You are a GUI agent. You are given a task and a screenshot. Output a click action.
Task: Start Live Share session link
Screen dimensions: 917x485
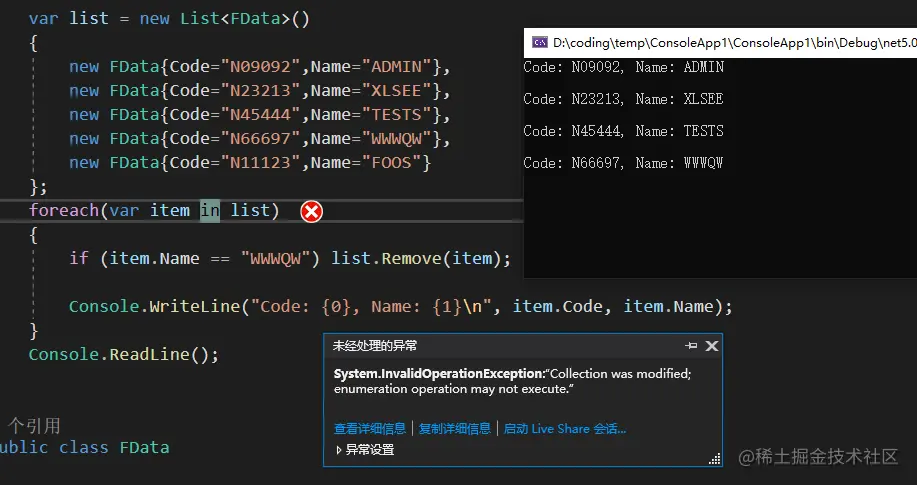(564, 429)
